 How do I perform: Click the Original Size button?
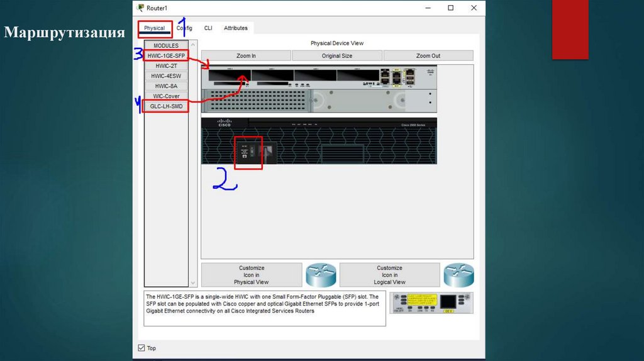pyautogui.click(x=337, y=55)
